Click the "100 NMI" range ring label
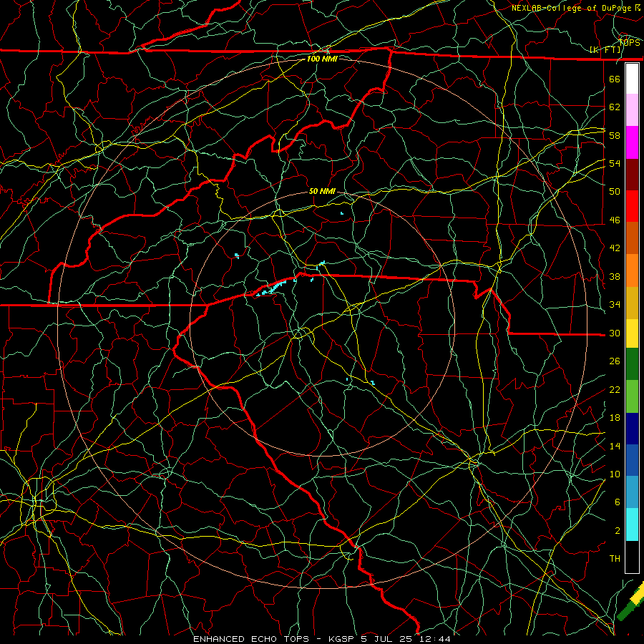Viewport: 644px width, 644px height. pyautogui.click(x=322, y=59)
